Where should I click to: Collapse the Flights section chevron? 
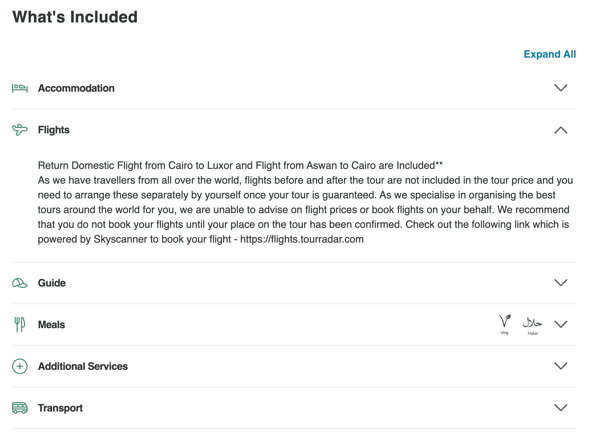click(561, 130)
